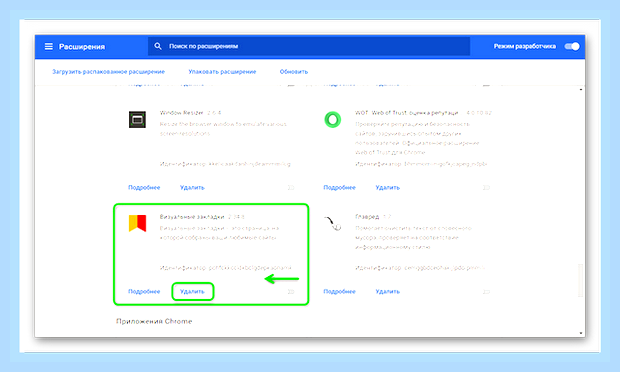The image size is (620, 372).
Task: Click the Режим разработчика label
Action: (x=524, y=46)
